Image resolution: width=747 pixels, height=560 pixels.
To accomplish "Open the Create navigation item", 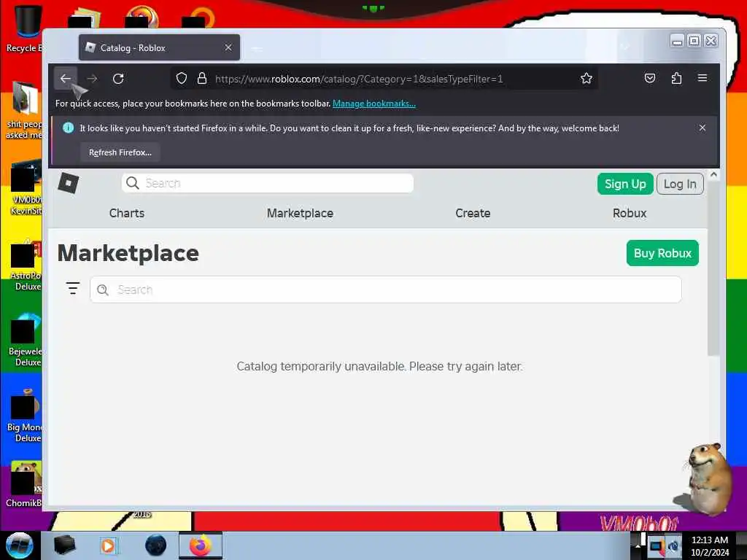I will 473,213.
